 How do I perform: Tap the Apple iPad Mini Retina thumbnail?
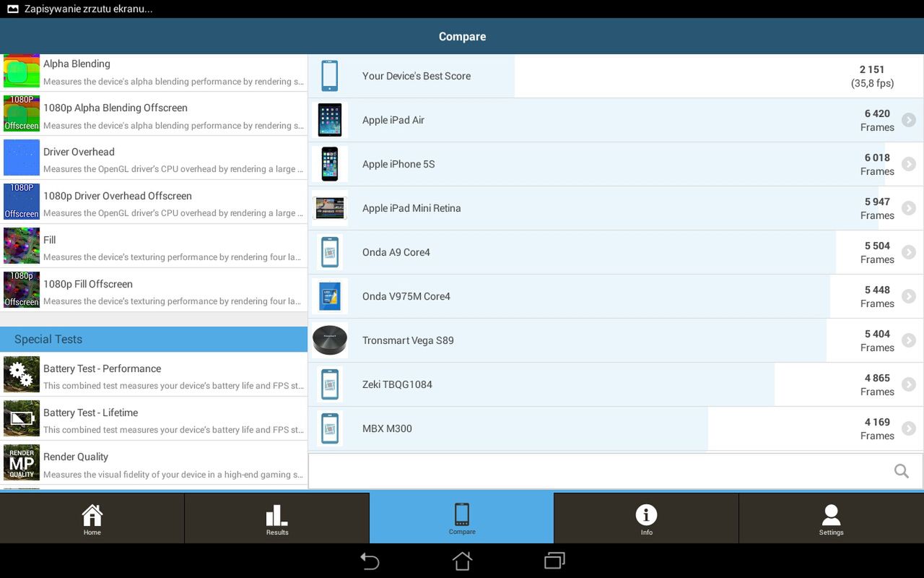[x=330, y=208]
